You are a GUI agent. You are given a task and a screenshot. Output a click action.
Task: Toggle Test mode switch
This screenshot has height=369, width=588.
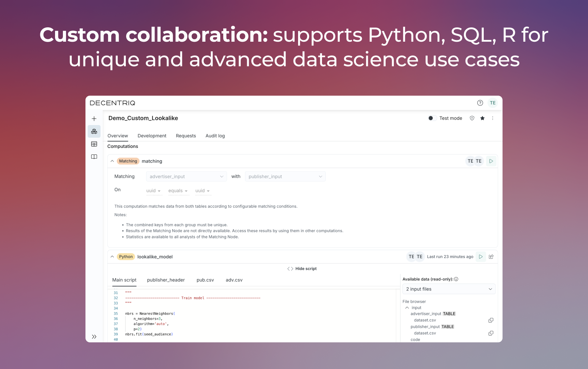pos(432,118)
